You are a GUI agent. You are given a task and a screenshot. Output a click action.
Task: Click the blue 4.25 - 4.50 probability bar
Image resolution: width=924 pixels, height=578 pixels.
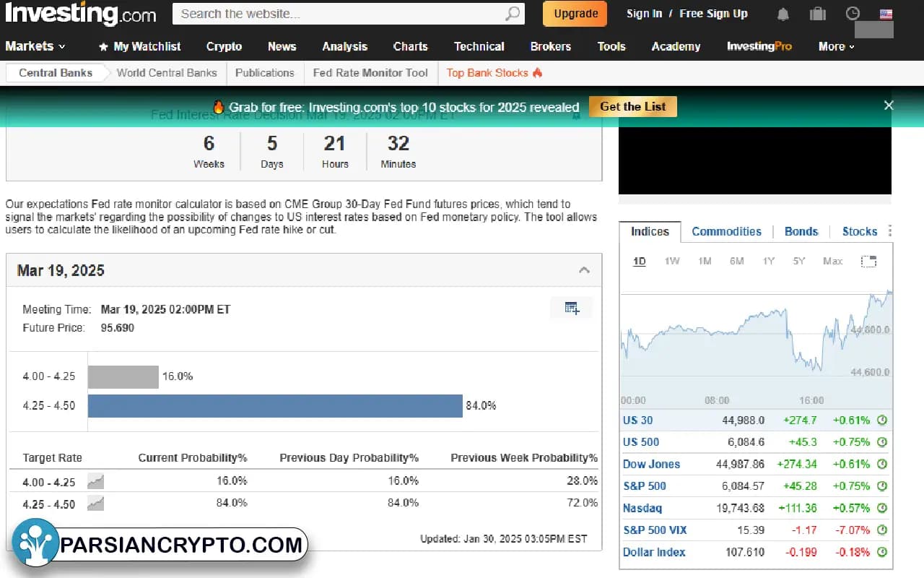click(275, 405)
